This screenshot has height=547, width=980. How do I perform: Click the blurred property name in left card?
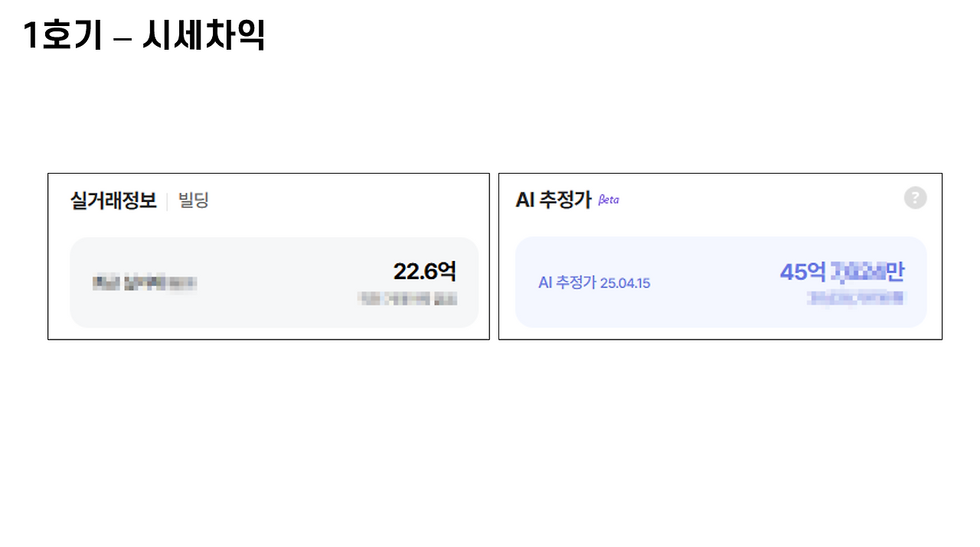pos(144,282)
